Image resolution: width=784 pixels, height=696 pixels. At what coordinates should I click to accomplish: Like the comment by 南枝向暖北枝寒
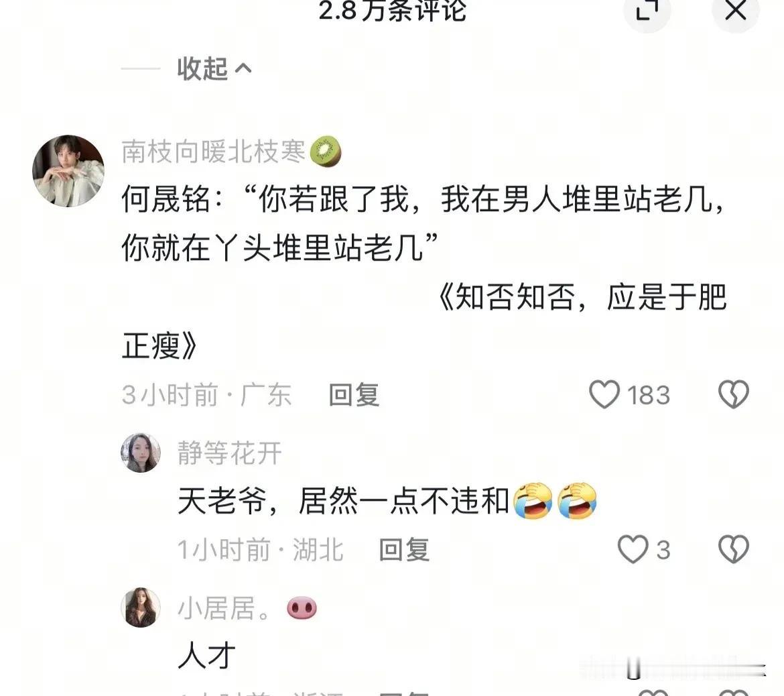pos(604,394)
